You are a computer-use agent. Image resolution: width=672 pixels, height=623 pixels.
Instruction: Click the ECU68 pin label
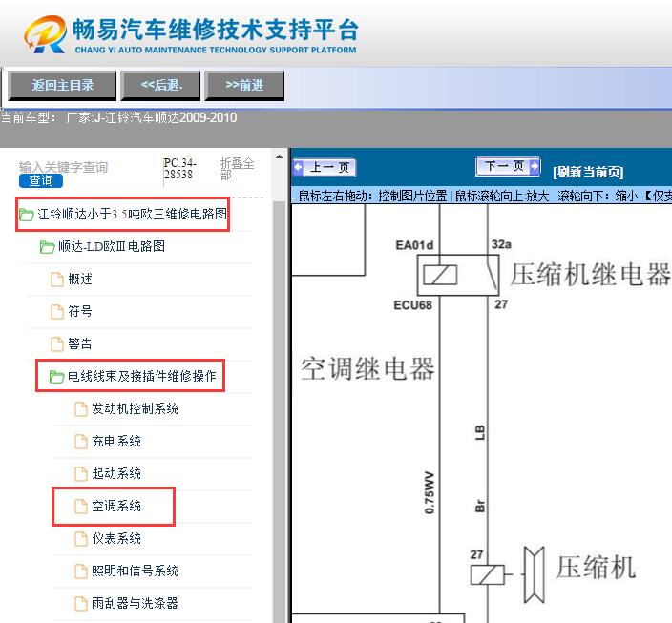point(412,305)
